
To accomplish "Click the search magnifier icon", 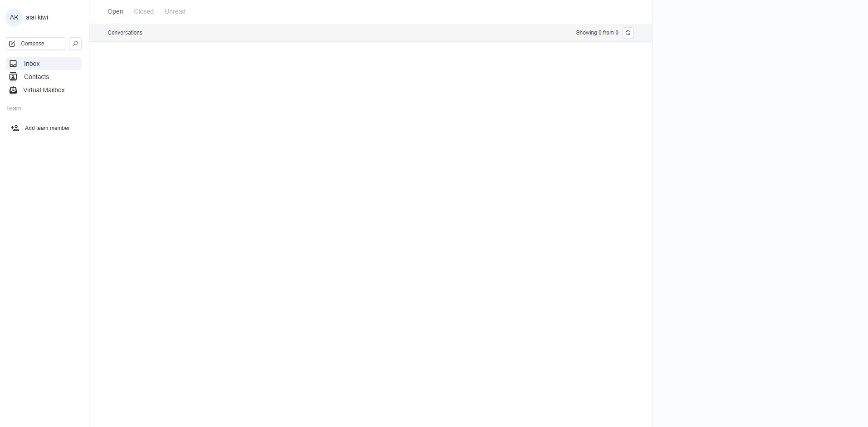I will 75,44.
